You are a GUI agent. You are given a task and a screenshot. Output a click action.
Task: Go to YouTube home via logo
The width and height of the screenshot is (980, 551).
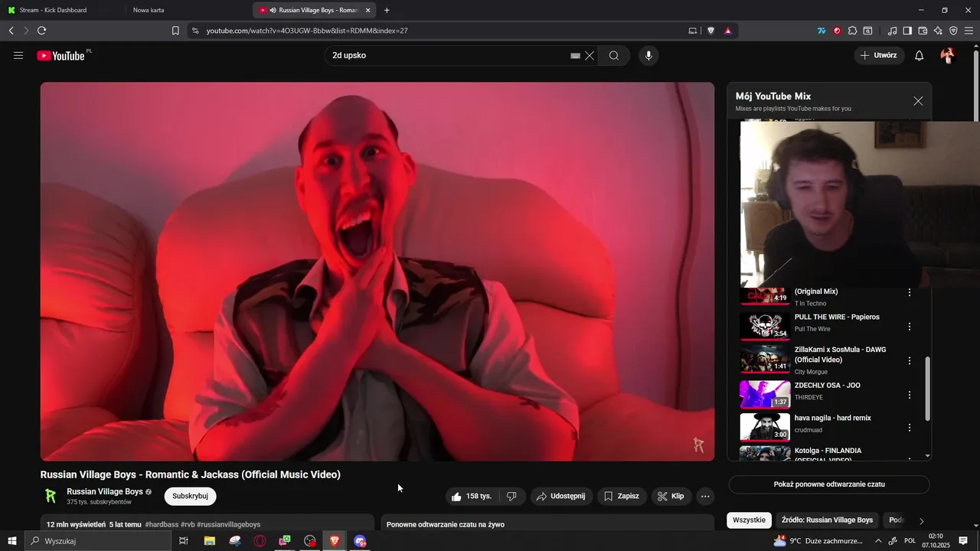click(61, 55)
